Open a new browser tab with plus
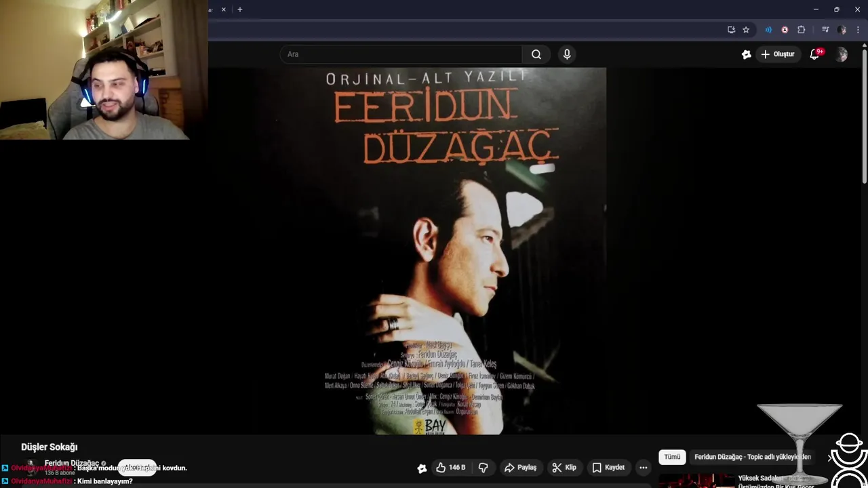This screenshot has width=868, height=488. click(x=239, y=9)
